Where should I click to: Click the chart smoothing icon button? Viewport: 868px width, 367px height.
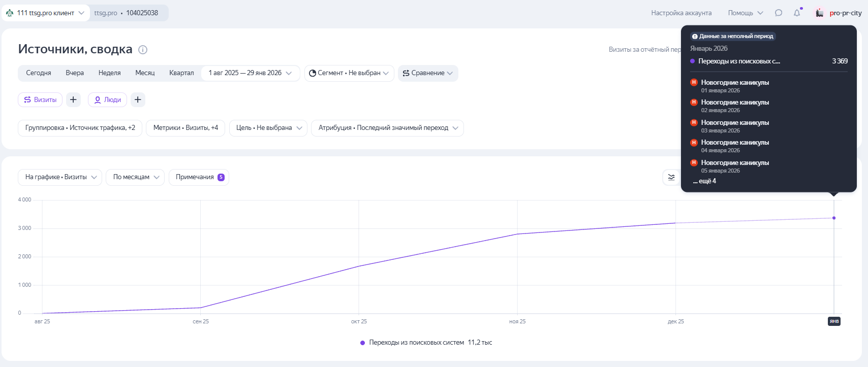pos(671,177)
